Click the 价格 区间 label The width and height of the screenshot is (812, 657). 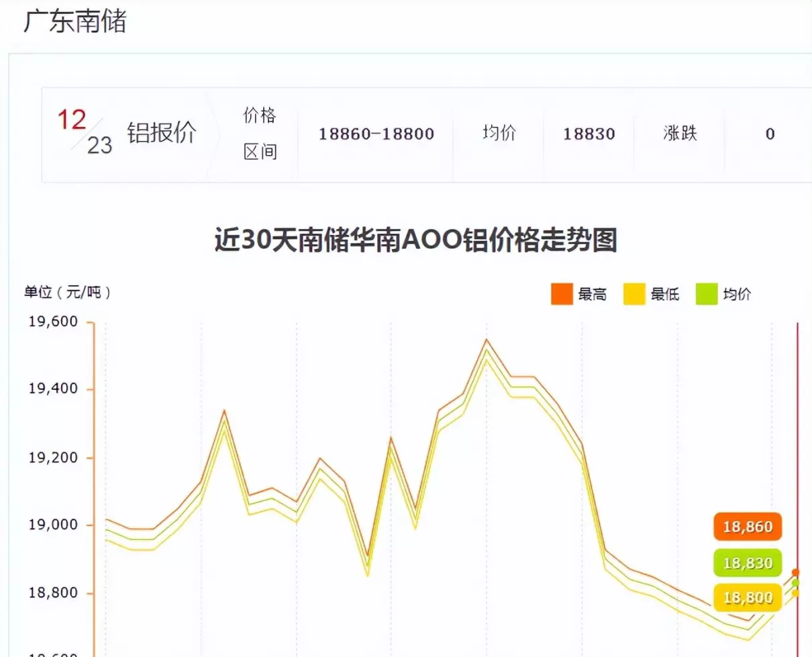(x=260, y=134)
